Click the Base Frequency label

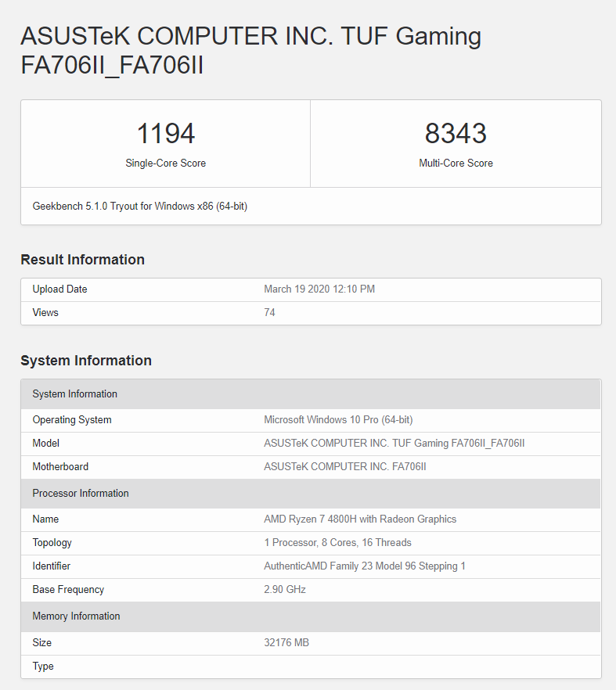(x=68, y=589)
